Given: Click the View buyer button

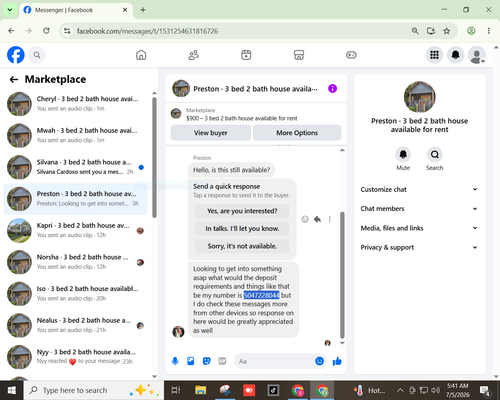Looking at the screenshot, I should click(211, 133).
